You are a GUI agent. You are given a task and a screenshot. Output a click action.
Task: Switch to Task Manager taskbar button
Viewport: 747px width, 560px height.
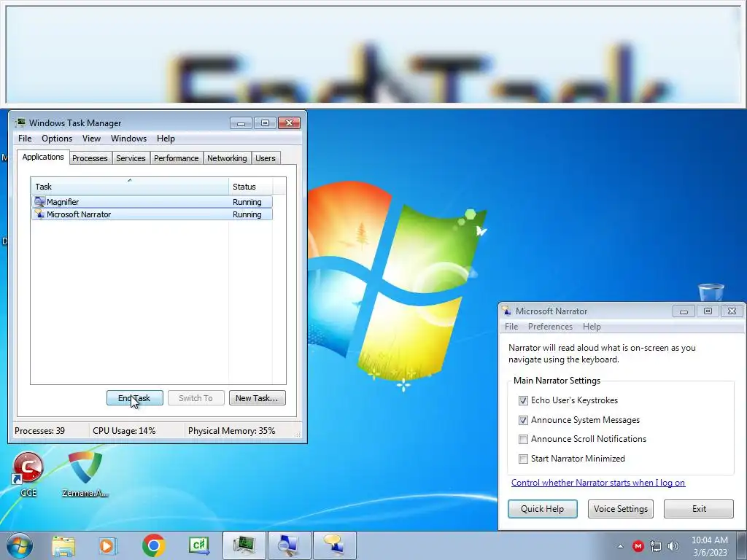click(244, 545)
